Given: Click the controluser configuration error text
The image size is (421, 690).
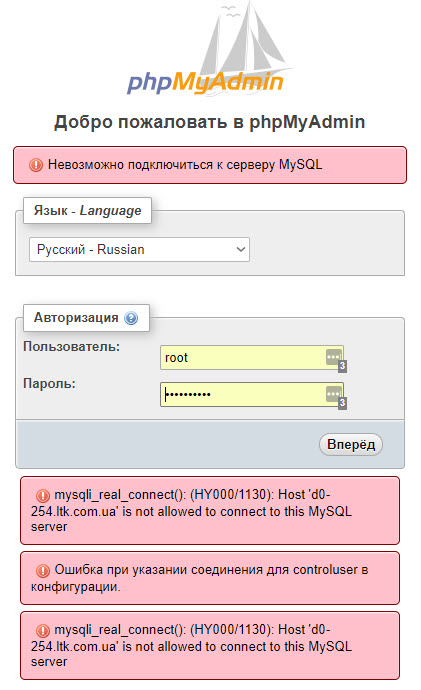Looking at the screenshot, I should [199, 578].
